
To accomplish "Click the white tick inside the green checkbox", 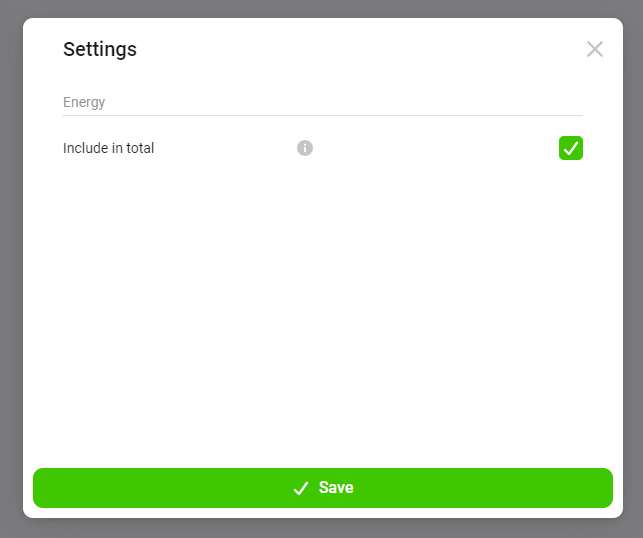I will click(571, 148).
